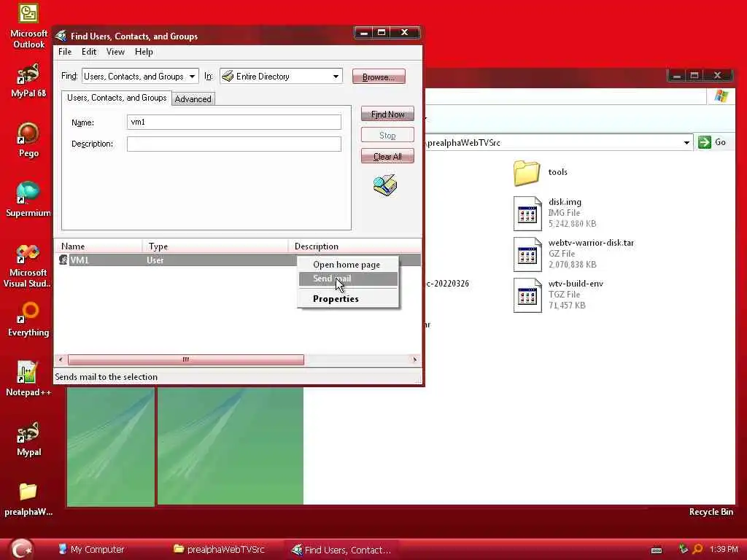Click the Recycle Bin label on desktop

click(711, 512)
